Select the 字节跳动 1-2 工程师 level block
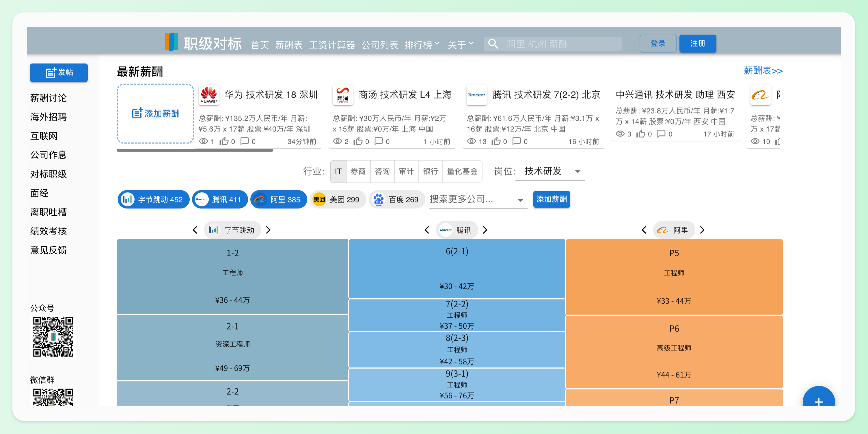 232,276
